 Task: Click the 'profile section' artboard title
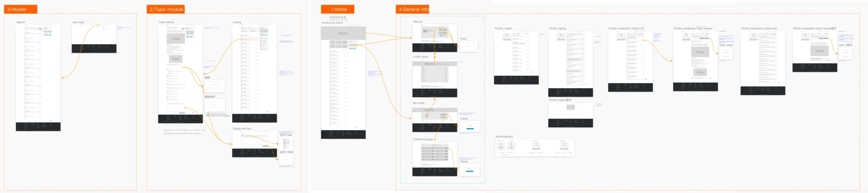pos(504,137)
